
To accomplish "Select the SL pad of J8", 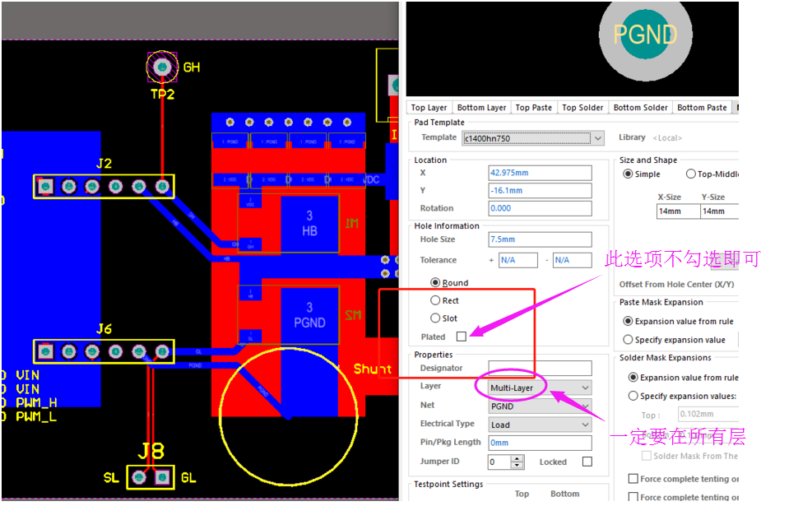I will 139,477.
